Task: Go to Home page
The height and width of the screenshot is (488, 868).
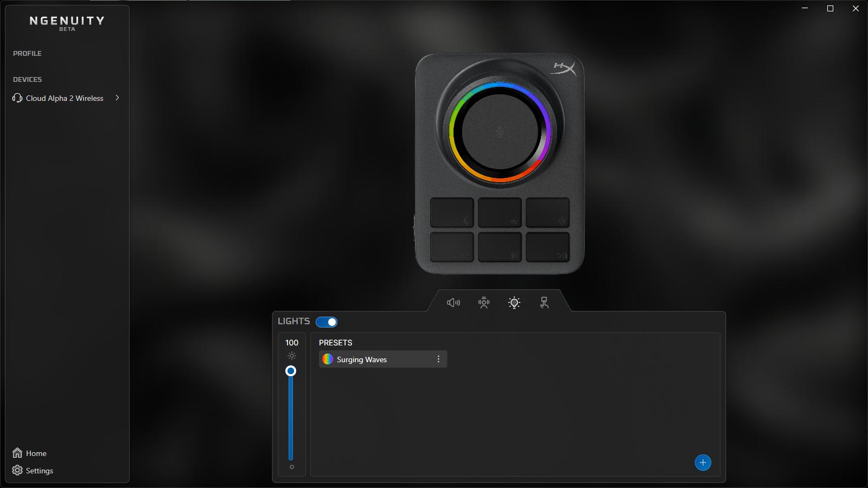Action: point(36,453)
